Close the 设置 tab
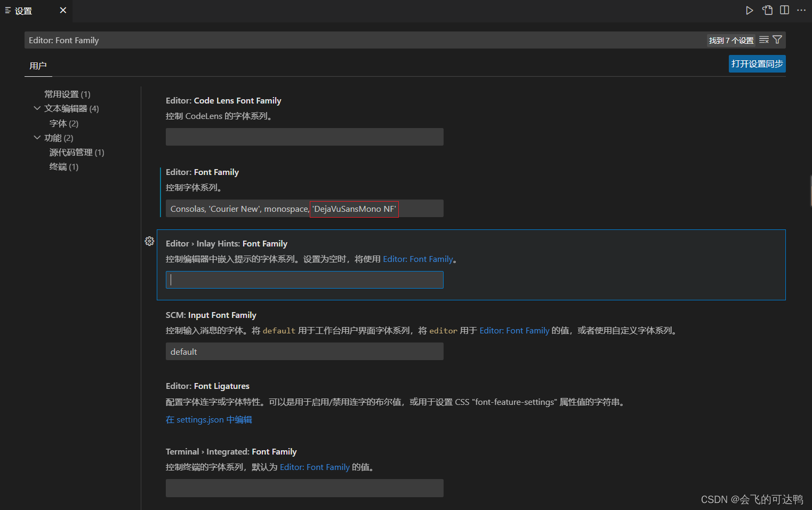This screenshot has height=510, width=812. click(x=63, y=10)
